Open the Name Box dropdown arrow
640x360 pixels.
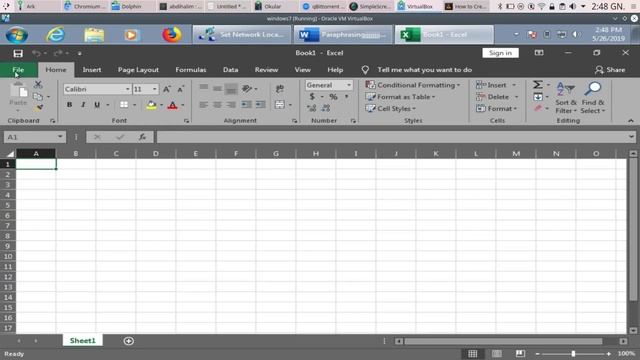(60, 137)
